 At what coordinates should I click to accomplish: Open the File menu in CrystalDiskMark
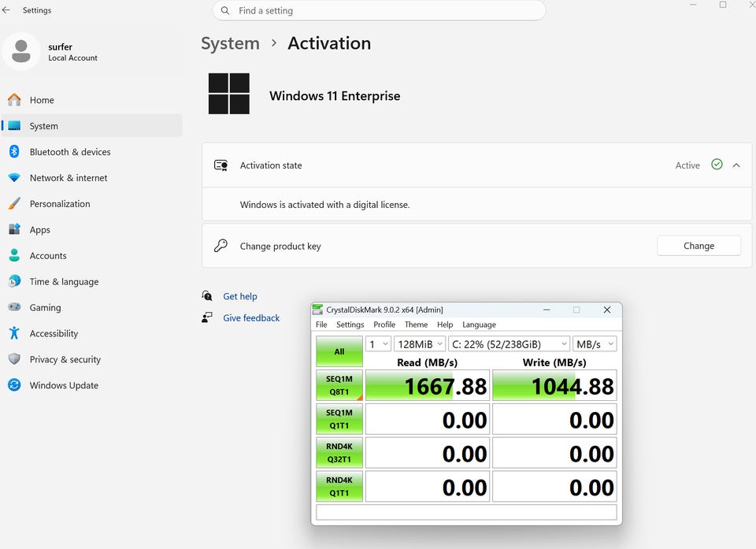click(x=321, y=325)
